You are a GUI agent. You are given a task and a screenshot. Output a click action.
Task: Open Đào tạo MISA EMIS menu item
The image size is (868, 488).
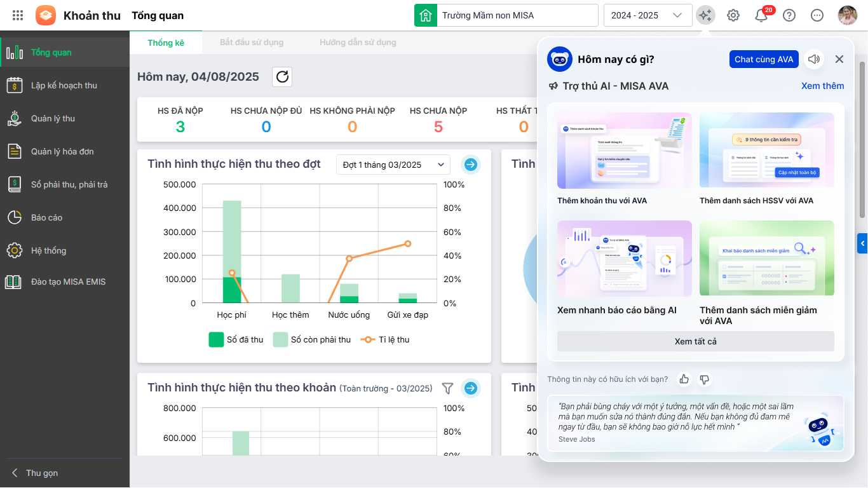click(65, 281)
